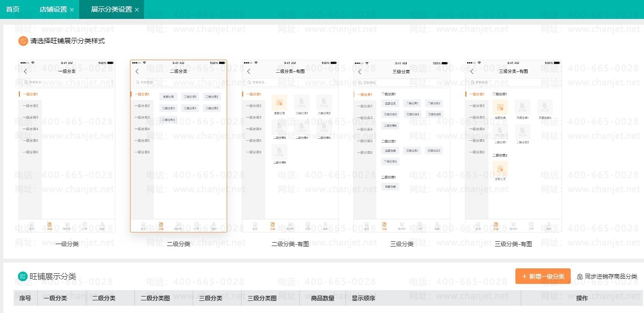Choose the 三级分类-有图 phone preview thumbnail

click(x=513, y=146)
